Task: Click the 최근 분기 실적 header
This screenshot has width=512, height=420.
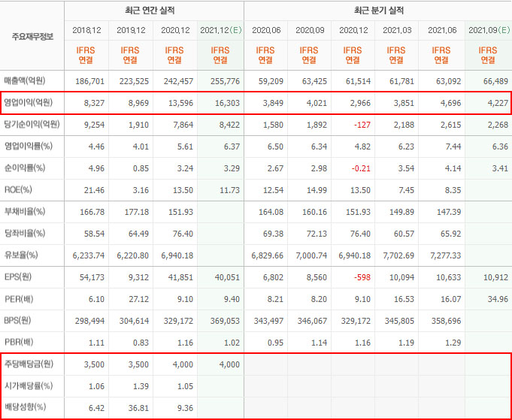Action: [x=379, y=11]
